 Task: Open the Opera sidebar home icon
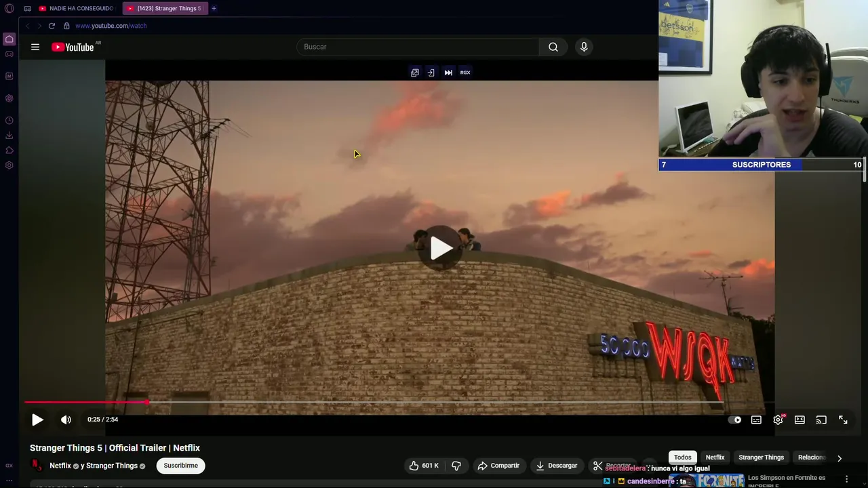click(x=9, y=39)
